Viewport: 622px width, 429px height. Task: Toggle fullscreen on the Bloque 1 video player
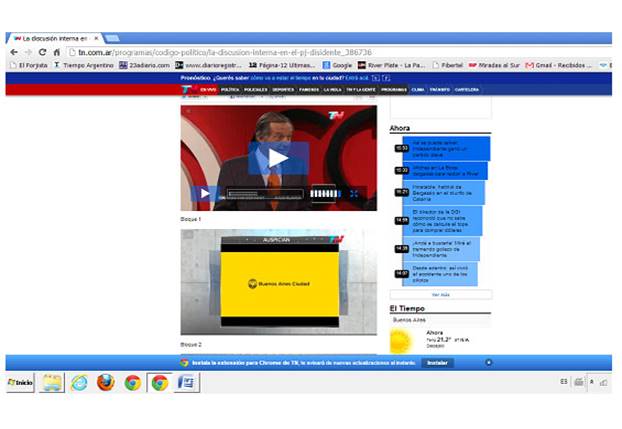354,194
